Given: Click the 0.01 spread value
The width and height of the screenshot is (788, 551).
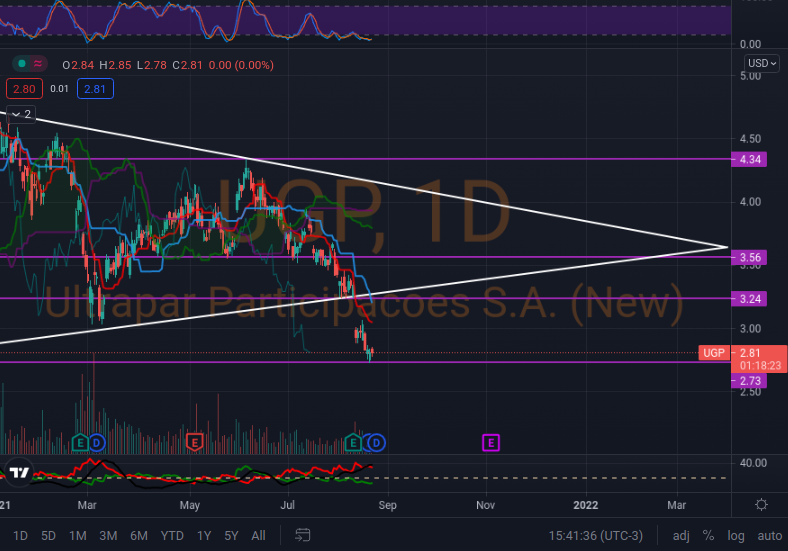Looking at the screenshot, I should [x=59, y=89].
